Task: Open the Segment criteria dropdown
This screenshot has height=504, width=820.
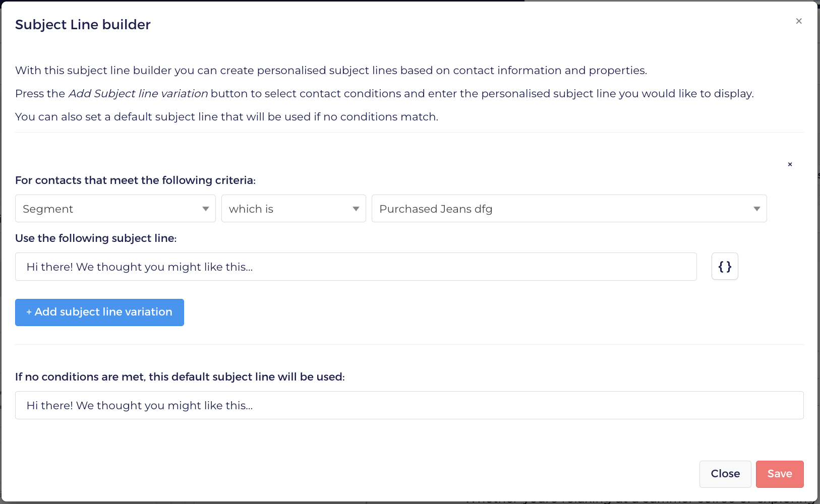Action: [115, 209]
